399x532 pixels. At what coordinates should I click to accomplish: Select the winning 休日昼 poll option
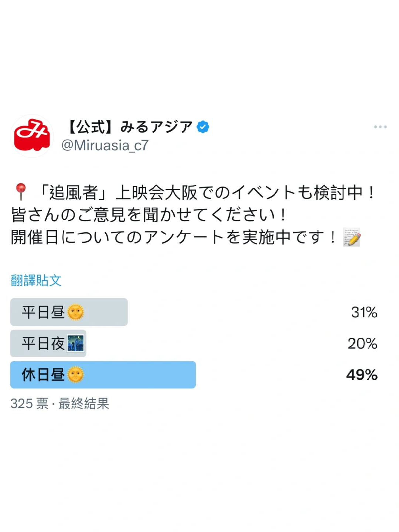tap(103, 375)
